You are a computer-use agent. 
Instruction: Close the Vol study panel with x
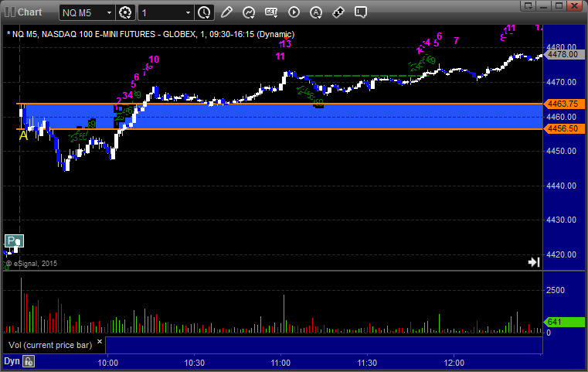100,341
